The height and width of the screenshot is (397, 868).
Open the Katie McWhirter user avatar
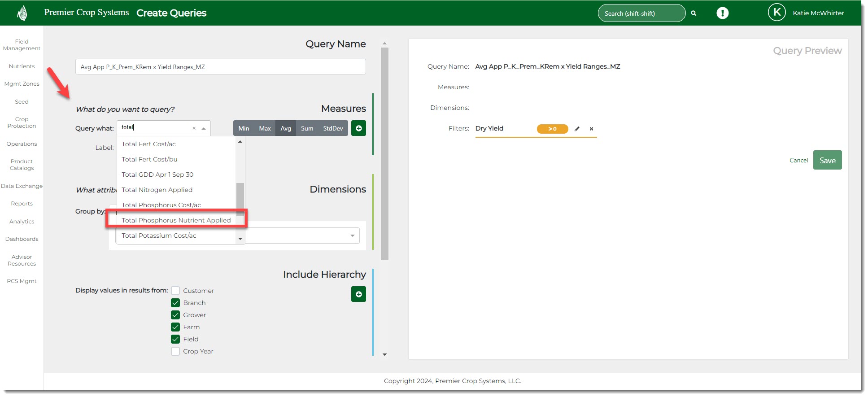(x=776, y=13)
